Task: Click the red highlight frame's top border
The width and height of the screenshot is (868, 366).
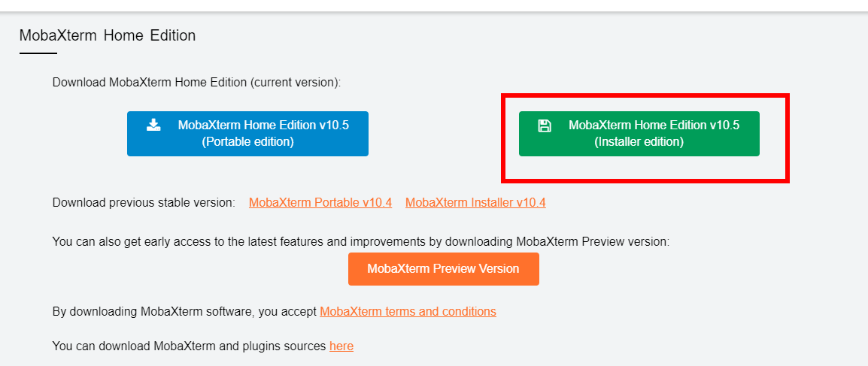Action: pos(645,96)
